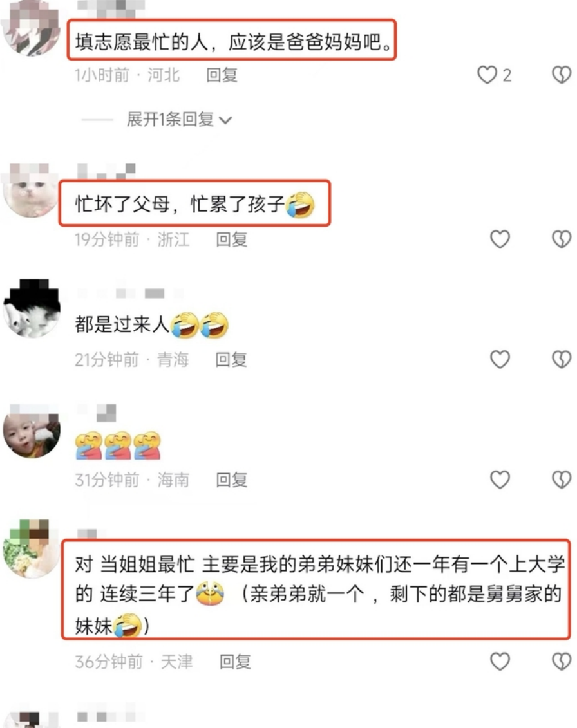Reply to the Hainan comment via 回复
The width and height of the screenshot is (577, 728).
[232, 480]
